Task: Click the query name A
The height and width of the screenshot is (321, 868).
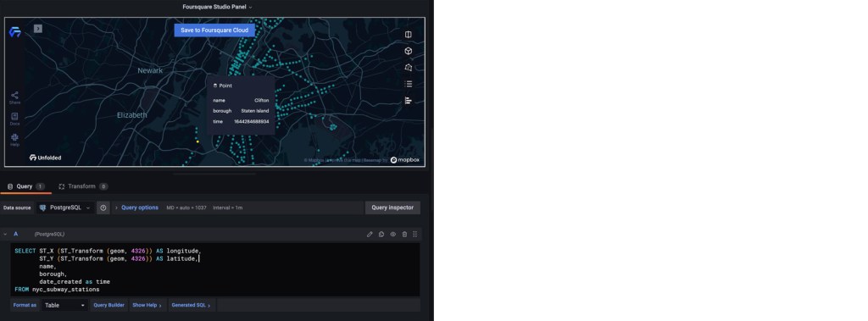Action: tap(15, 234)
